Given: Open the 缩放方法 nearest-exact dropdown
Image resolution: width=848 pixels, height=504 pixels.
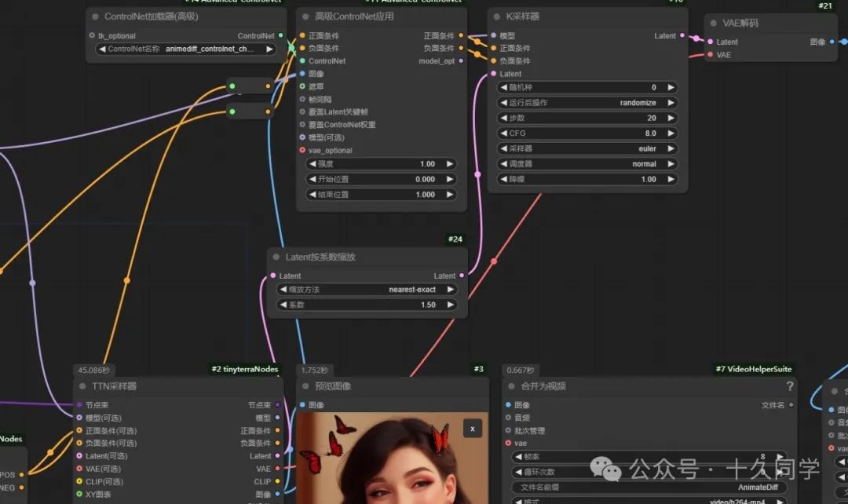Looking at the screenshot, I should click(x=367, y=290).
